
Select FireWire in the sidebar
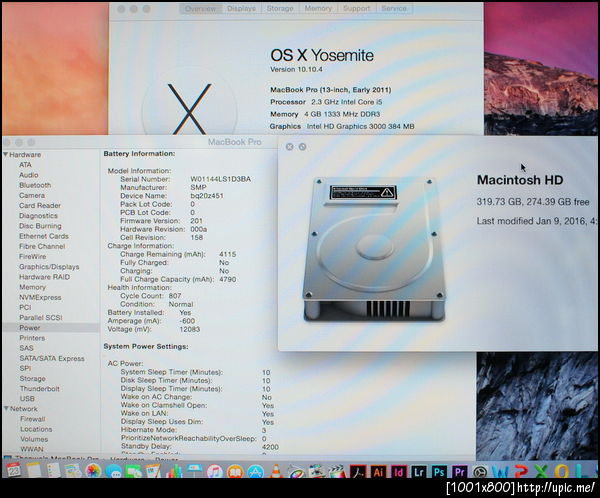[x=33, y=256]
